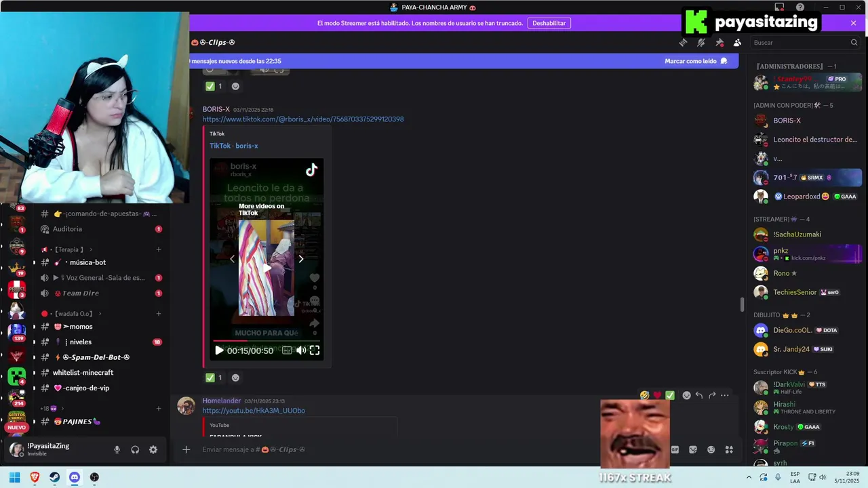The width and height of the screenshot is (868, 488).
Task: React with red heart on Homelander message
Action: coord(657,395)
